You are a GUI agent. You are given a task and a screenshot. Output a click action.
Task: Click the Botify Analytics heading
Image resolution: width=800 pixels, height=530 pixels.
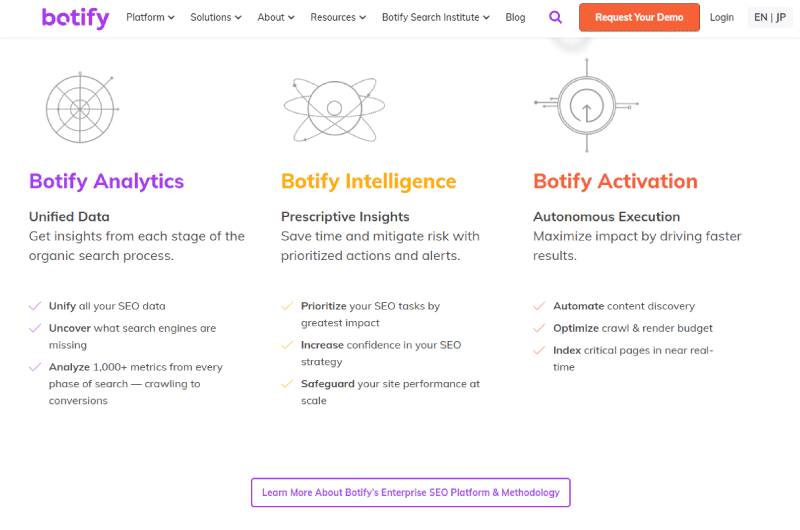pyautogui.click(x=106, y=182)
